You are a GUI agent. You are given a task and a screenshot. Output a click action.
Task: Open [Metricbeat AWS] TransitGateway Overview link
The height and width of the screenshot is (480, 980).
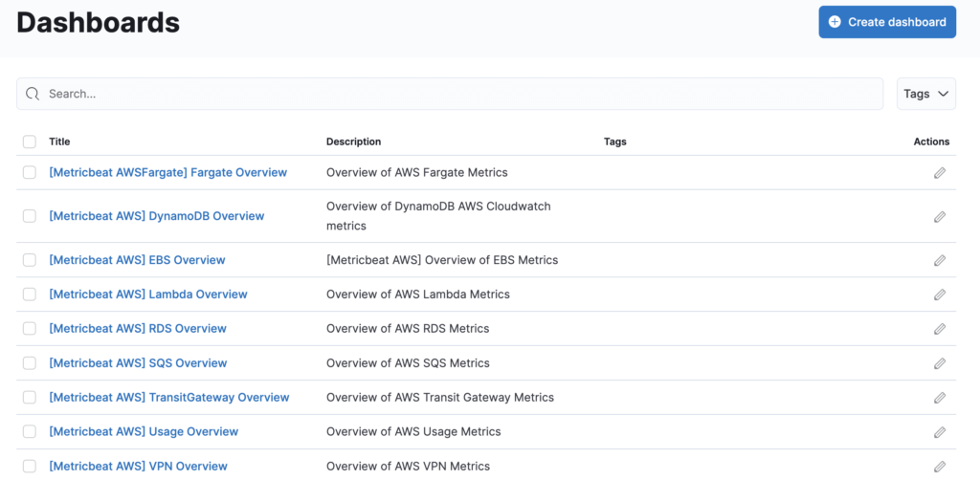click(x=169, y=397)
